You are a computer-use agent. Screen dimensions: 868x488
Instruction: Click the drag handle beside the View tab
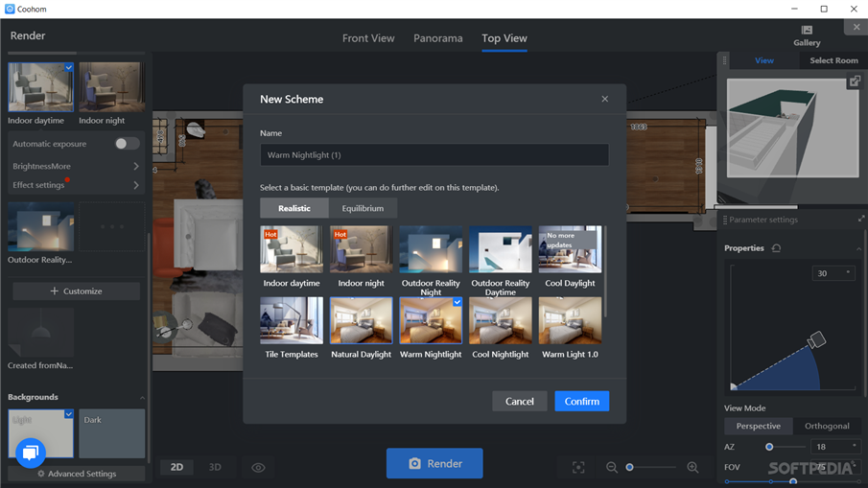click(x=724, y=60)
